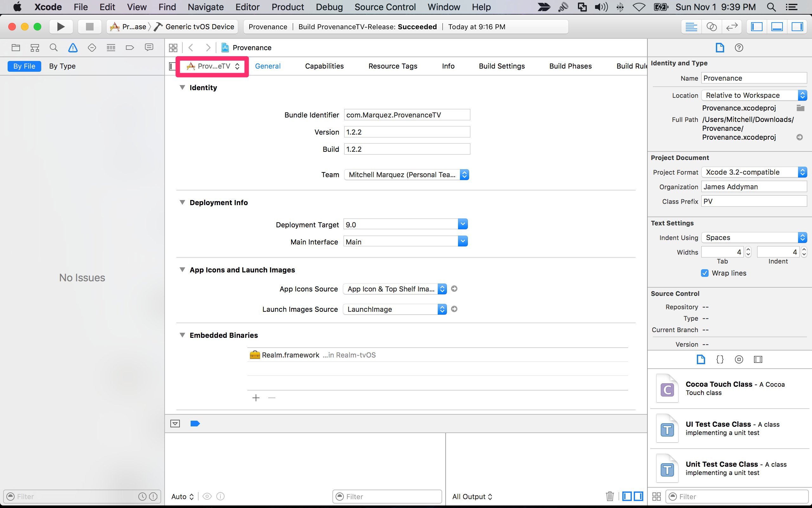The image size is (812, 508).
Task: Show the File inspector
Action: [x=720, y=48]
